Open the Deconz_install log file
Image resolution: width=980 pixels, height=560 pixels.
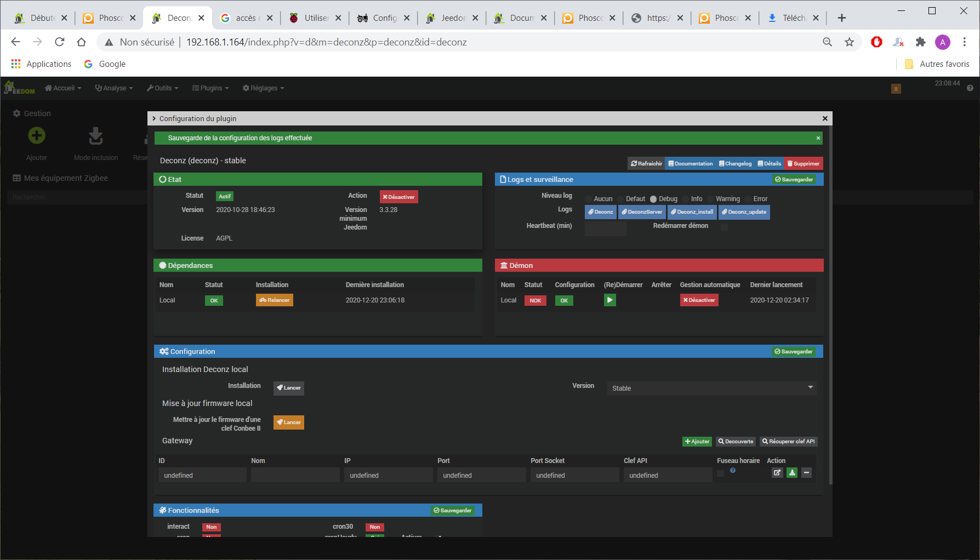coord(692,212)
